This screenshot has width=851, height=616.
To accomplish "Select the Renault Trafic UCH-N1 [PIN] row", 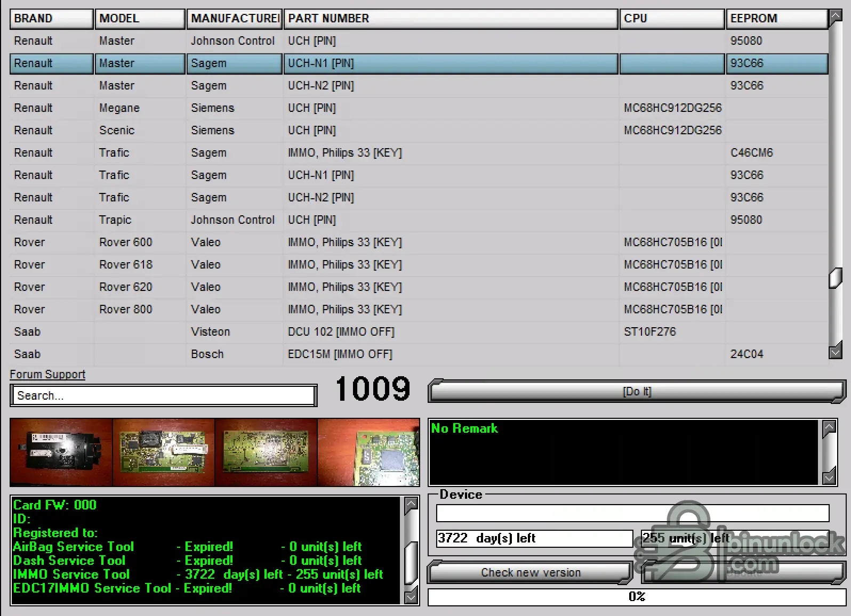I will click(x=419, y=175).
